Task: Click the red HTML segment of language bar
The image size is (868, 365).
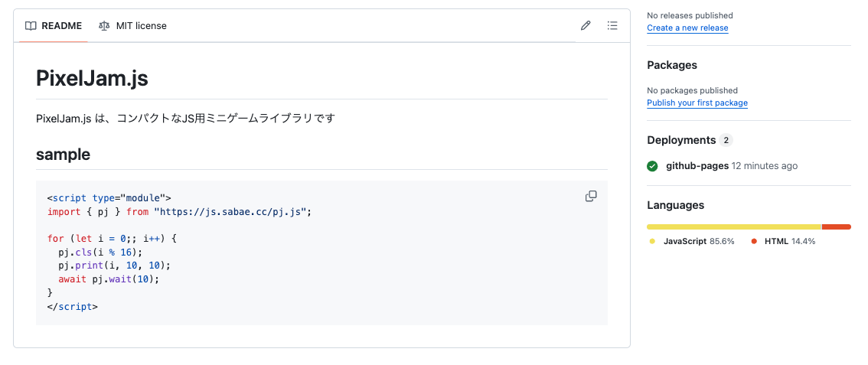Action: point(836,226)
